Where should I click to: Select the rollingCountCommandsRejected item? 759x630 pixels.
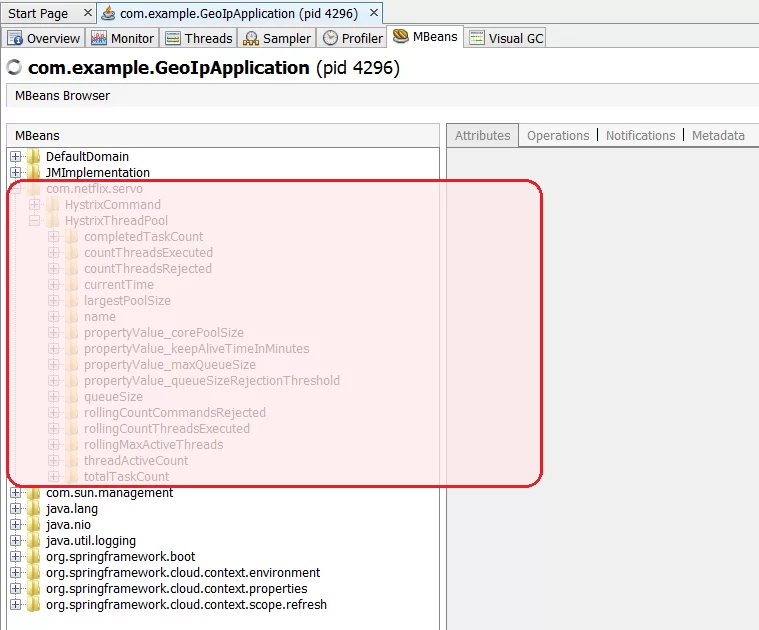[175, 413]
